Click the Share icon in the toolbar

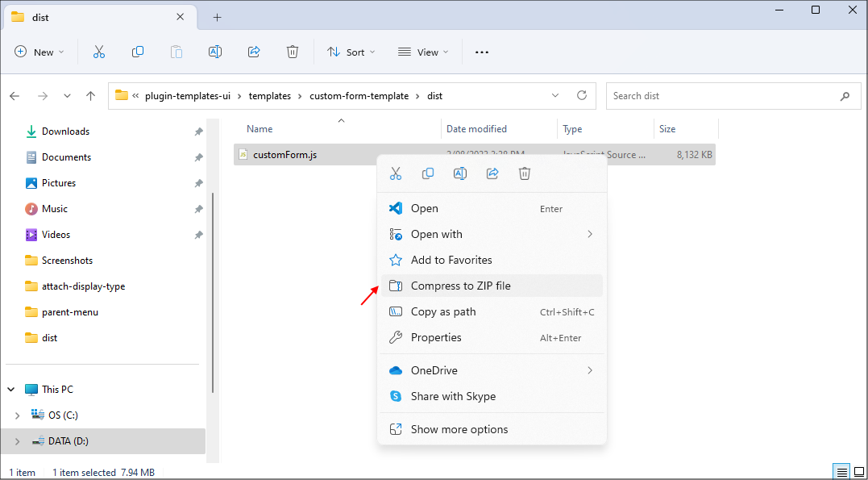click(254, 52)
